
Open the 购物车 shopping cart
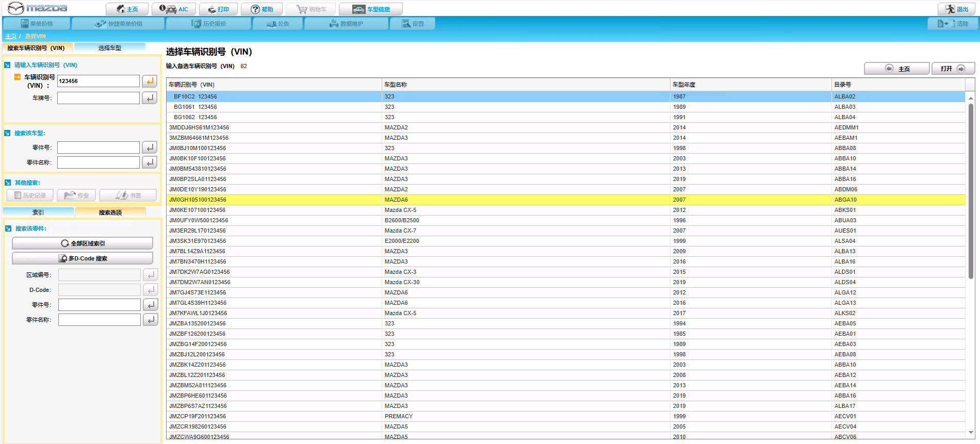[311, 9]
